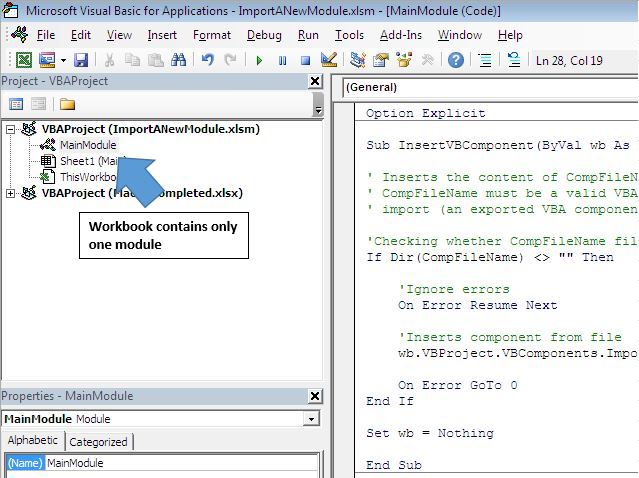639x478 pixels.
Task: Open the Help menu
Action: (x=510, y=35)
